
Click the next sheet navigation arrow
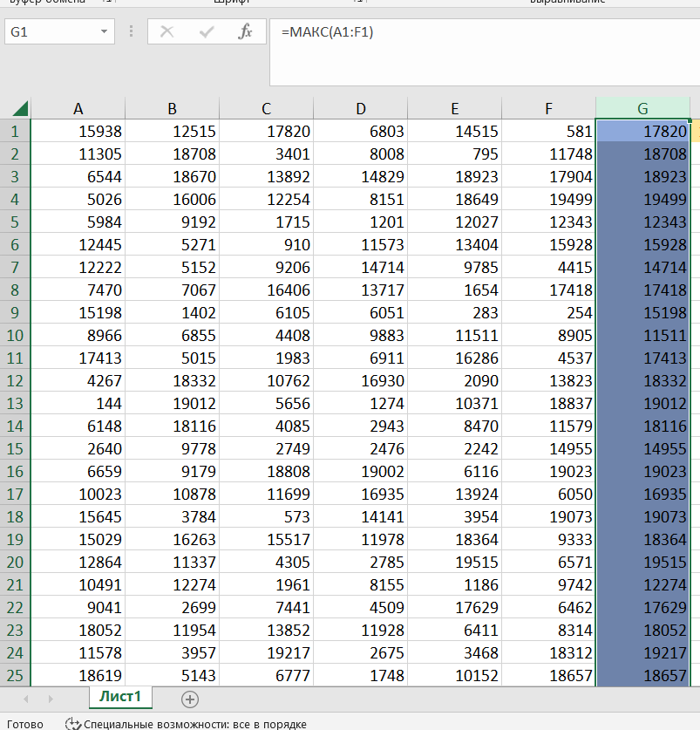pos(50,699)
